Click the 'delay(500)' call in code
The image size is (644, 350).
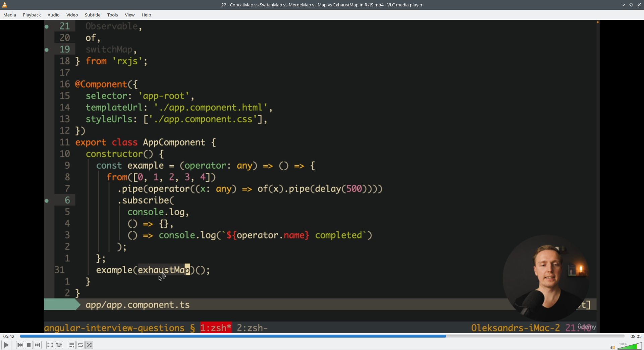341,189
